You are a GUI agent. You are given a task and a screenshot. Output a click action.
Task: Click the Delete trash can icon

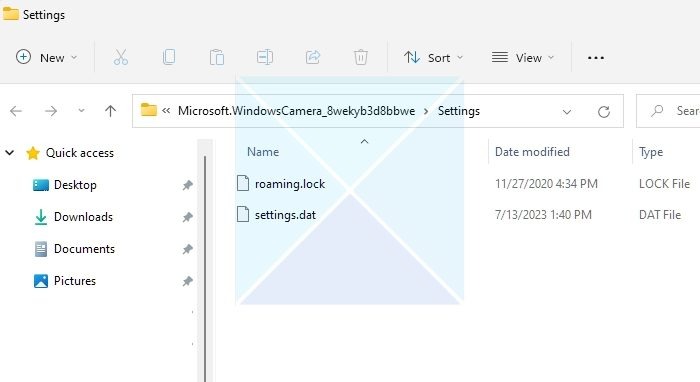[361, 58]
